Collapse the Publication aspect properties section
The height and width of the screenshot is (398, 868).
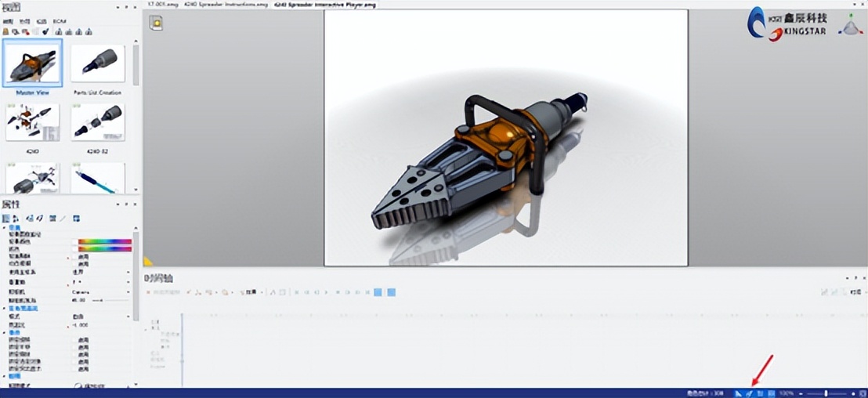coord(4,309)
